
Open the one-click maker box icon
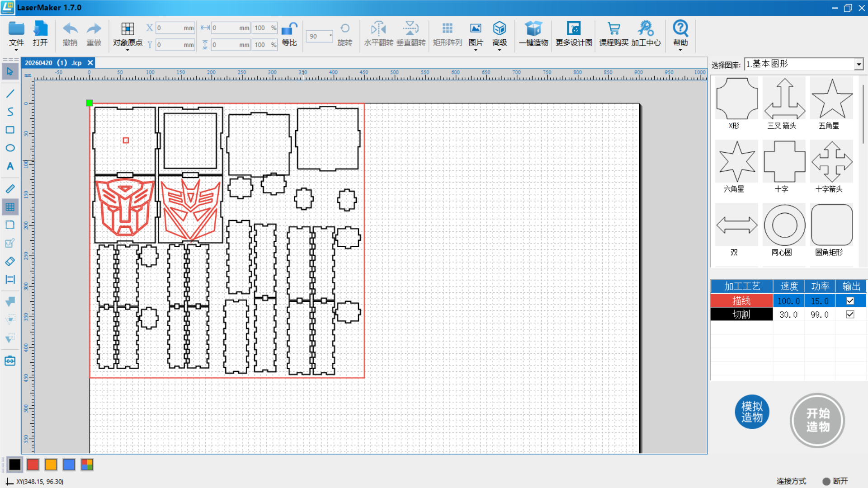tap(533, 28)
